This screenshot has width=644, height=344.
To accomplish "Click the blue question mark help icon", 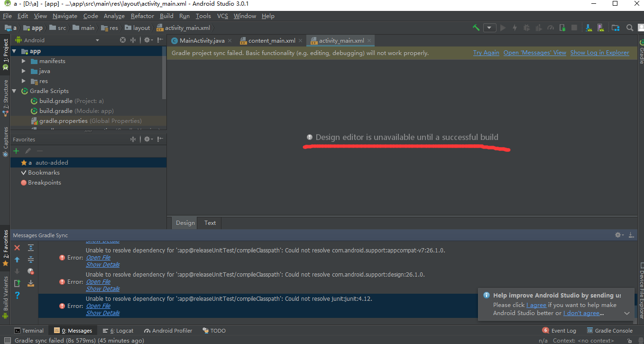I will 17,295.
